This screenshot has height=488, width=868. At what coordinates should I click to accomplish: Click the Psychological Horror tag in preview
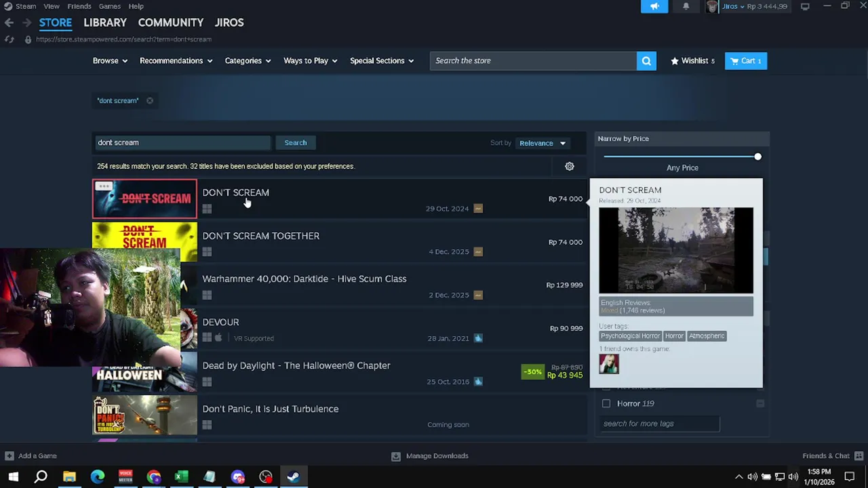click(630, 336)
